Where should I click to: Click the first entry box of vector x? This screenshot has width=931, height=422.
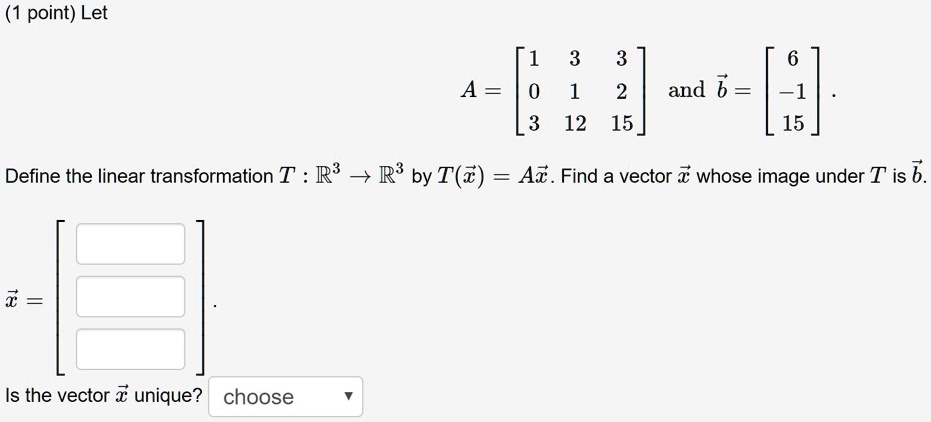point(130,243)
